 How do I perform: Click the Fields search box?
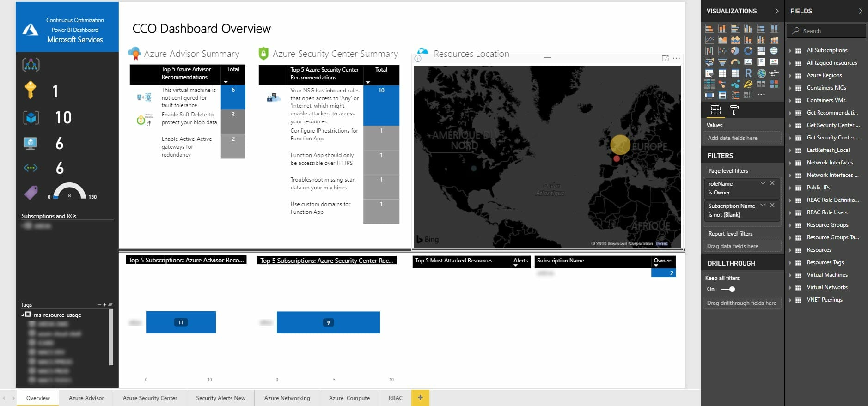click(x=826, y=31)
